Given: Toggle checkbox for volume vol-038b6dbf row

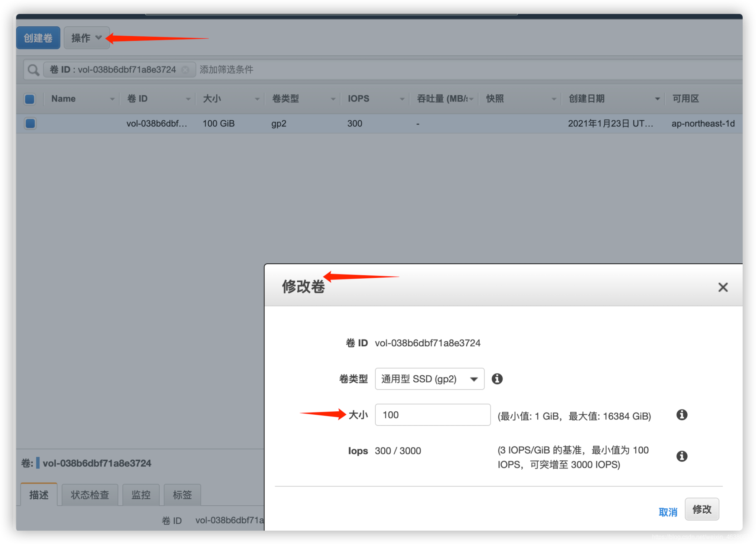Looking at the screenshot, I should click(x=30, y=123).
